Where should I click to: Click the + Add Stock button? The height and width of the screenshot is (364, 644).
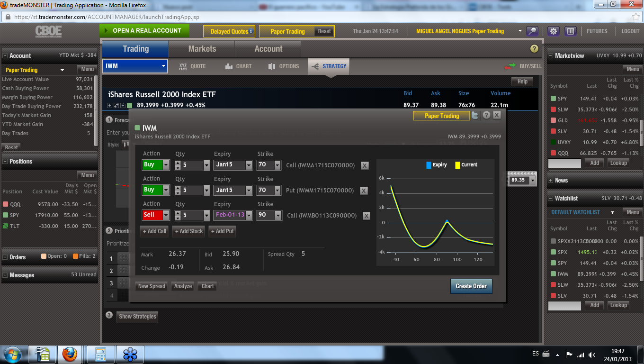point(188,231)
